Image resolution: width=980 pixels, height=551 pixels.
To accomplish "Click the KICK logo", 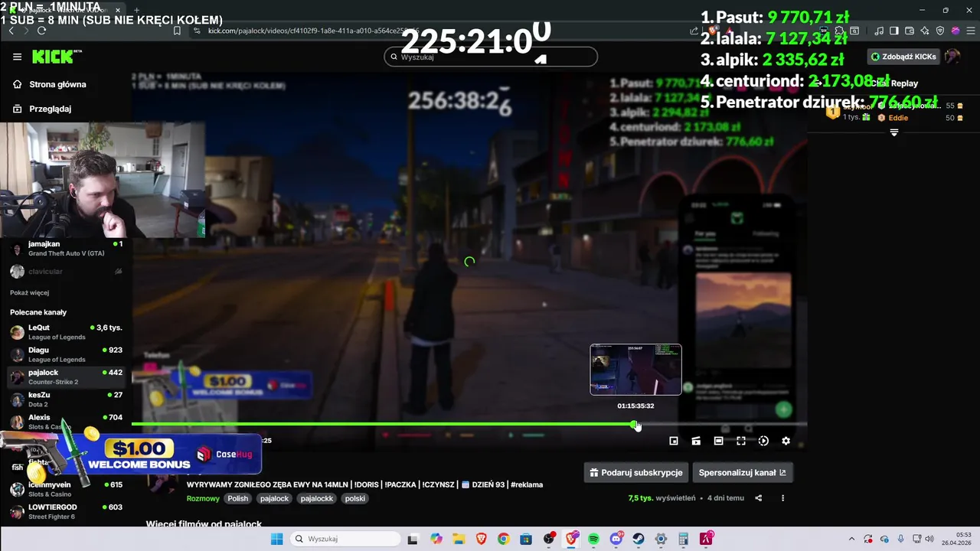I will tap(56, 57).
